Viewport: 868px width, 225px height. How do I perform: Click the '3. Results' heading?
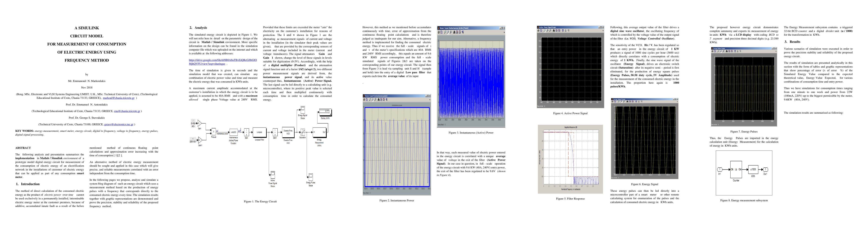pos(792,42)
